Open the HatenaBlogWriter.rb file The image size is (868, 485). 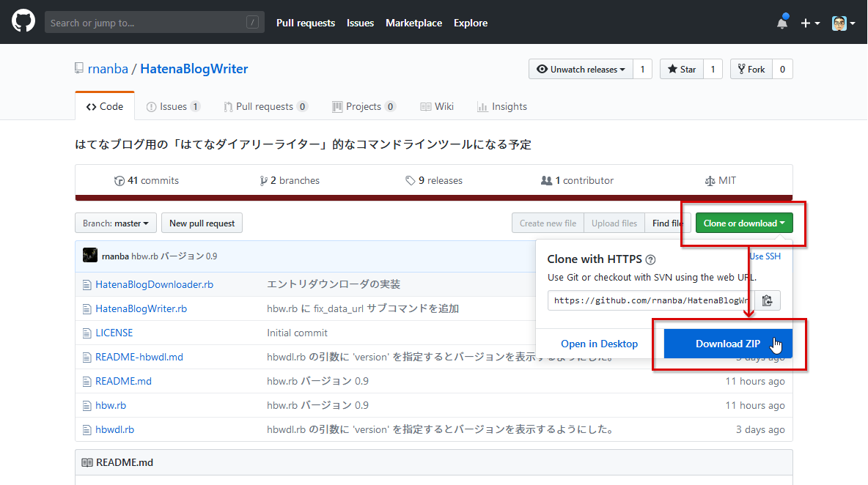click(x=141, y=308)
